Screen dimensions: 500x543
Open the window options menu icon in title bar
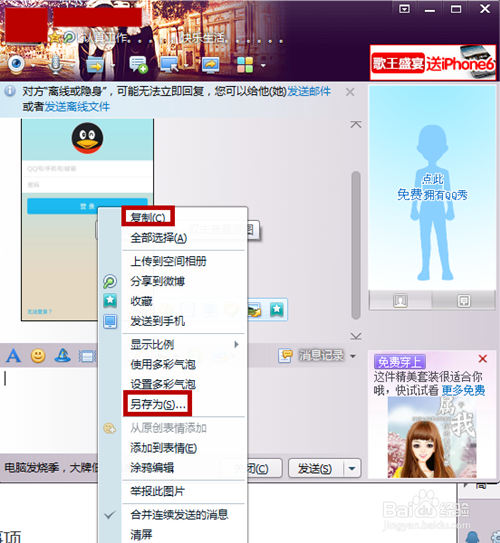tap(404, 9)
